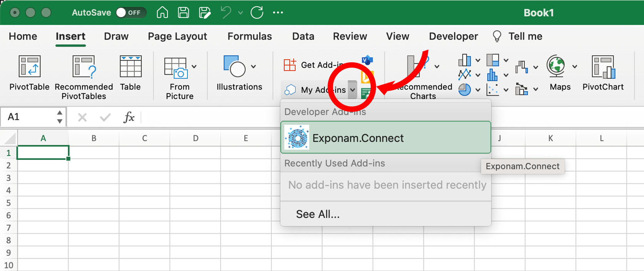
Task: Click the Save icon in title bar
Action: [183, 13]
